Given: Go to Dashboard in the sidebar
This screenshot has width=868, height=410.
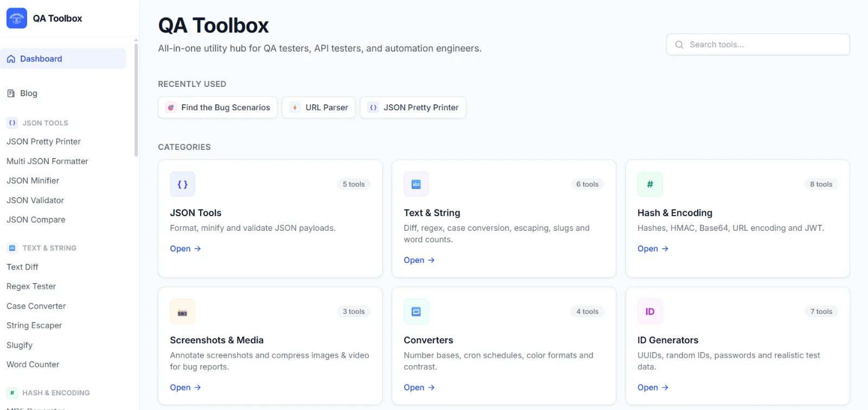Looking at the screenshot, I should coord(63,59).
